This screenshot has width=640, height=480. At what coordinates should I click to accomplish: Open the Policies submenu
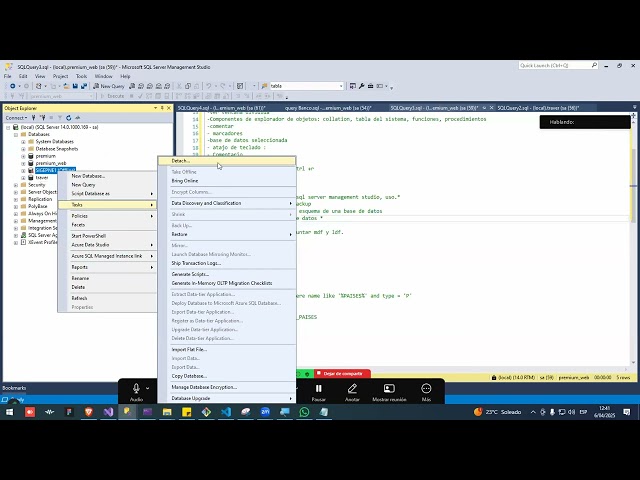coord(107,216)
